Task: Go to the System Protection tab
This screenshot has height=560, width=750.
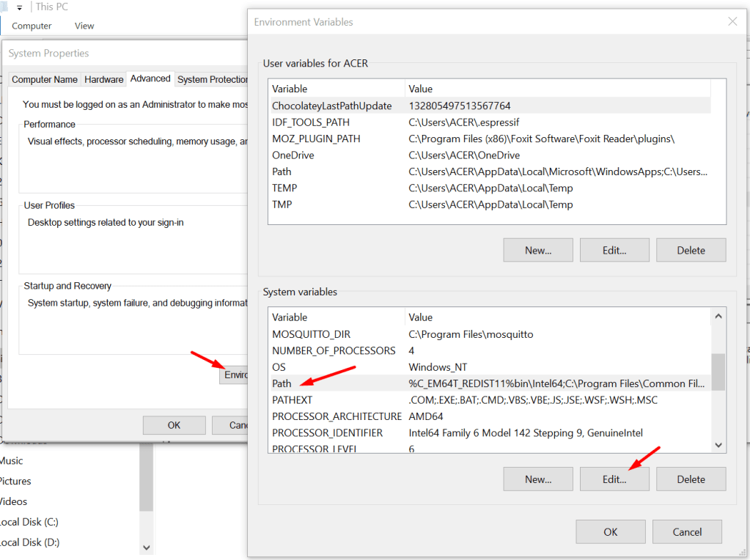Action: (212, 79)
